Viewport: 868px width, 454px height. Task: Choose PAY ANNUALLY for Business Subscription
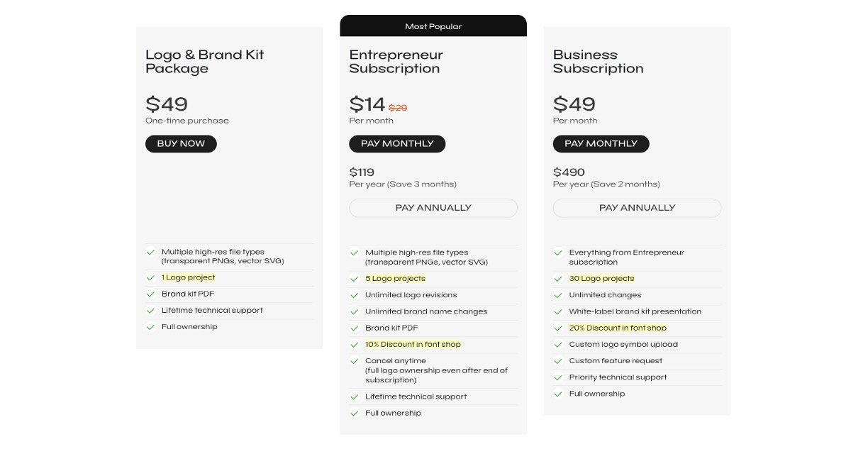point(637,208)
